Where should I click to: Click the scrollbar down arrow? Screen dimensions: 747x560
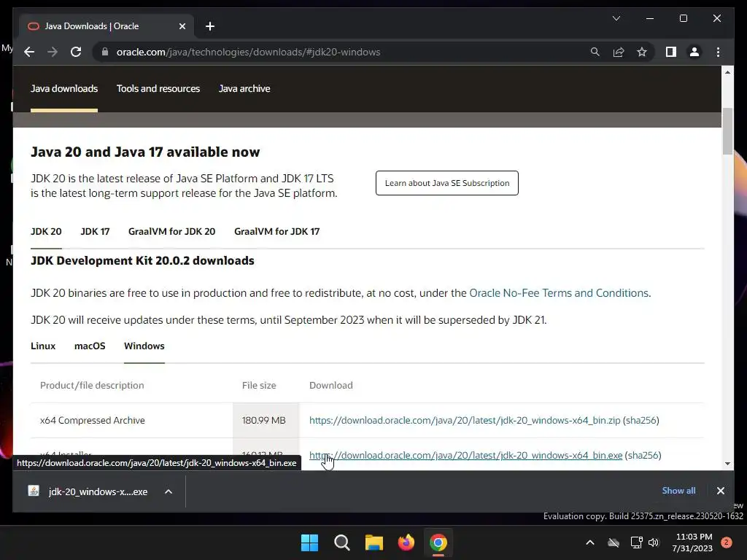pos(727,463)
